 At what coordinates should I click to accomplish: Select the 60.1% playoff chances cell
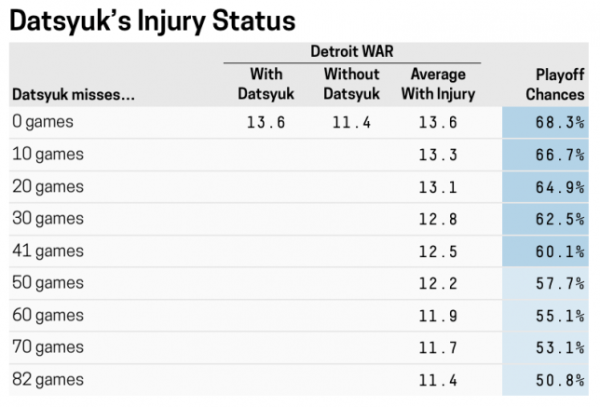pyautogui.click(x=560, y=251)
